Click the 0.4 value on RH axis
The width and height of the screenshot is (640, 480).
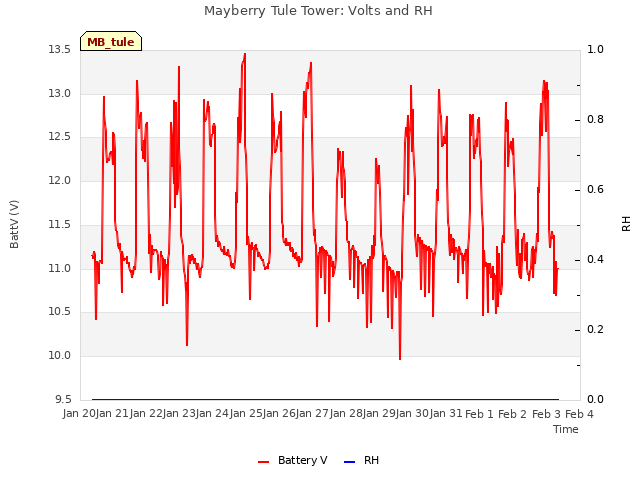(595, 260)
